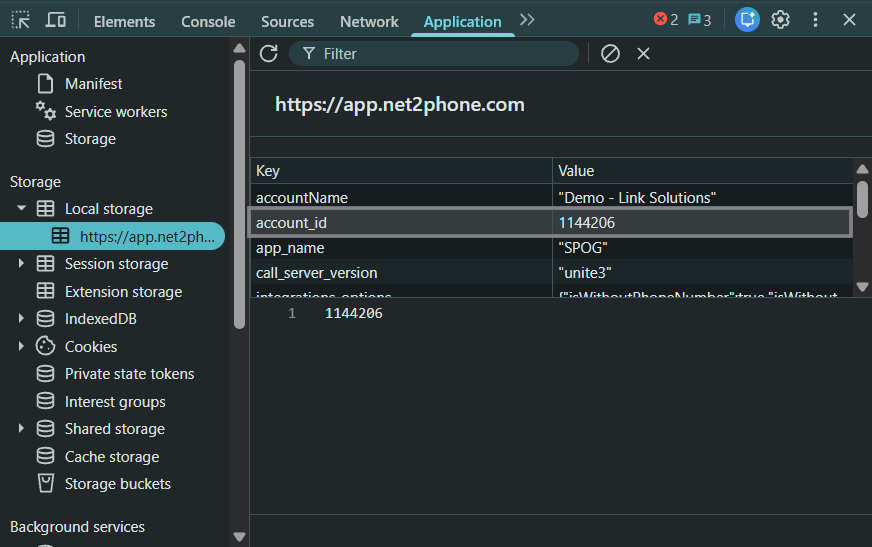Viewport: 872px width, 547px height.
Task: Open DevTools settings gear
Action: [x=780, y=20]
